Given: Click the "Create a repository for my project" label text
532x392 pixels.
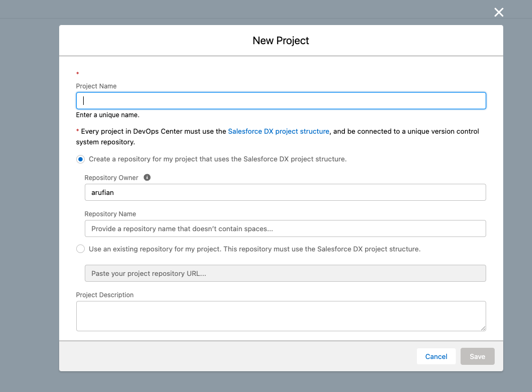Looking at the screenshot, I should click(x=217, y=159).
